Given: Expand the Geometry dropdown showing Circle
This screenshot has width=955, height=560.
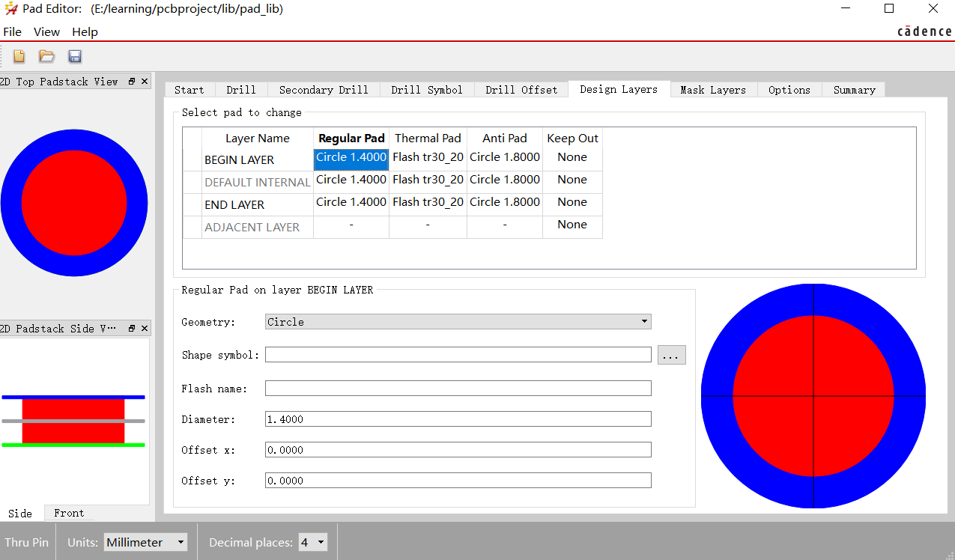Looking at the screenshot, I should (458, 322).
